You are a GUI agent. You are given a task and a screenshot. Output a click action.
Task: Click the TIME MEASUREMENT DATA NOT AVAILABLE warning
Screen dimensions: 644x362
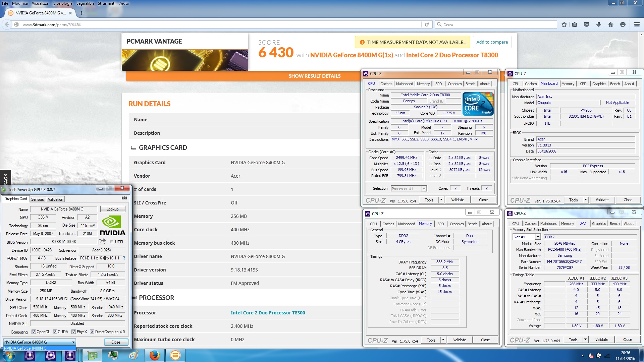point(413,42)
